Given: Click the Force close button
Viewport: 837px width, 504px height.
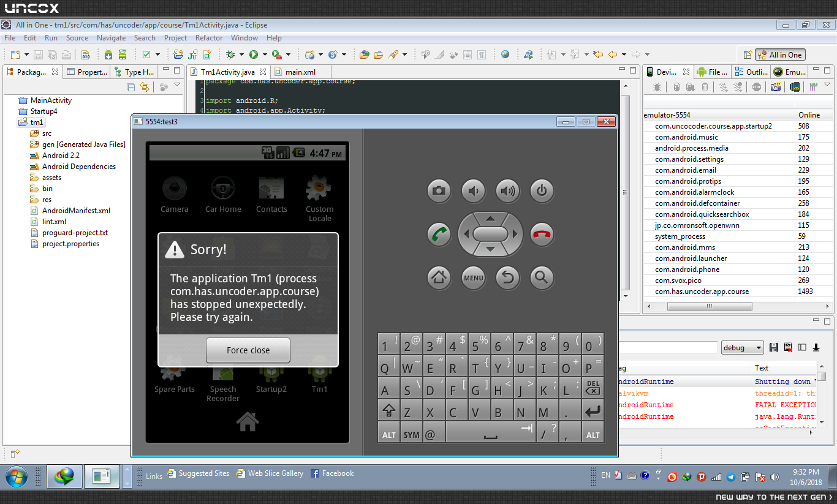Looking at the screenshot, I should (248, 350).
